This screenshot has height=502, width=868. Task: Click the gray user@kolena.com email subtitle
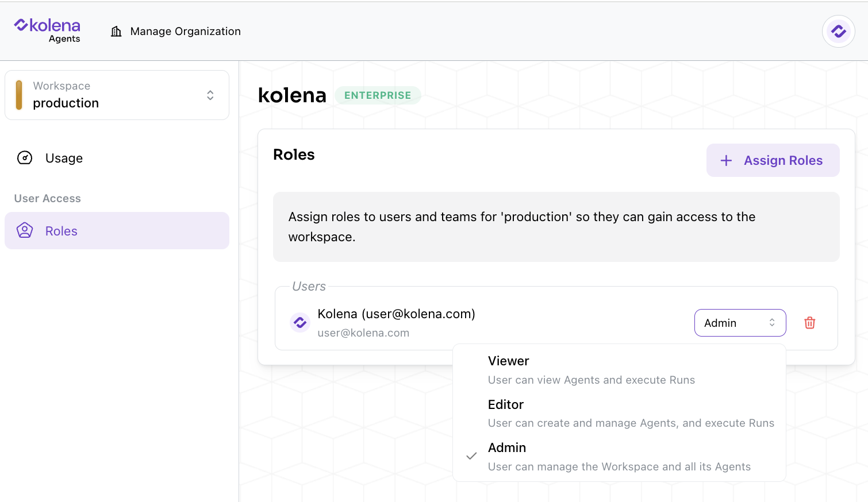363,333
